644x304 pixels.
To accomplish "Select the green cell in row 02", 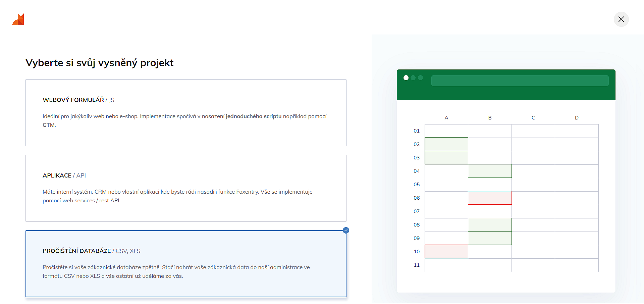I will [x=446, y=144].
